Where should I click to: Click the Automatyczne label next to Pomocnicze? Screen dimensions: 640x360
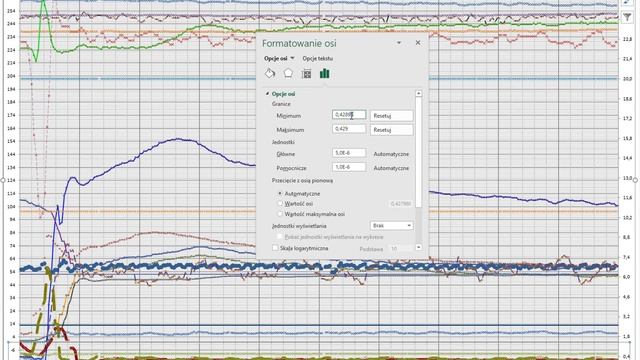click(x=391, y=168)
